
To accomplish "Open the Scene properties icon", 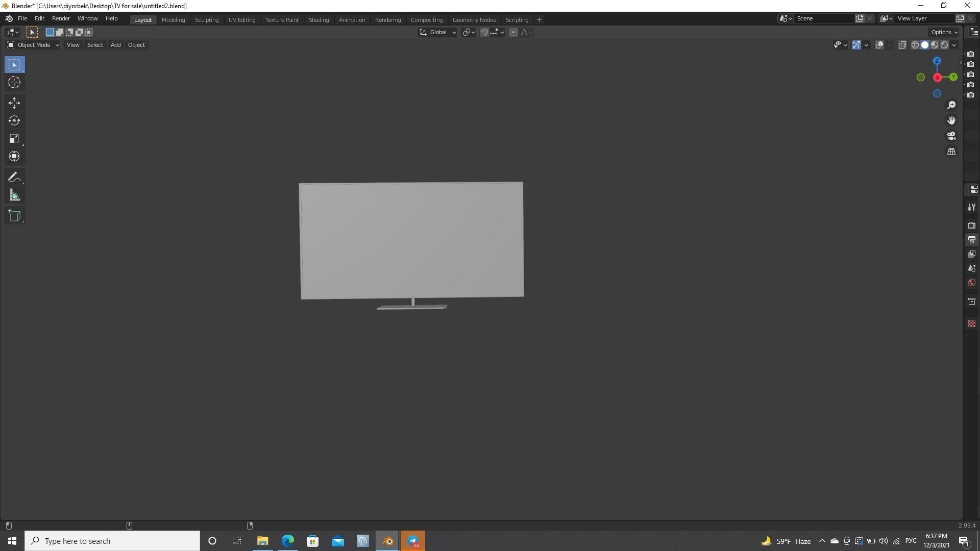I will pyautogui.click(x=971, y=268).
